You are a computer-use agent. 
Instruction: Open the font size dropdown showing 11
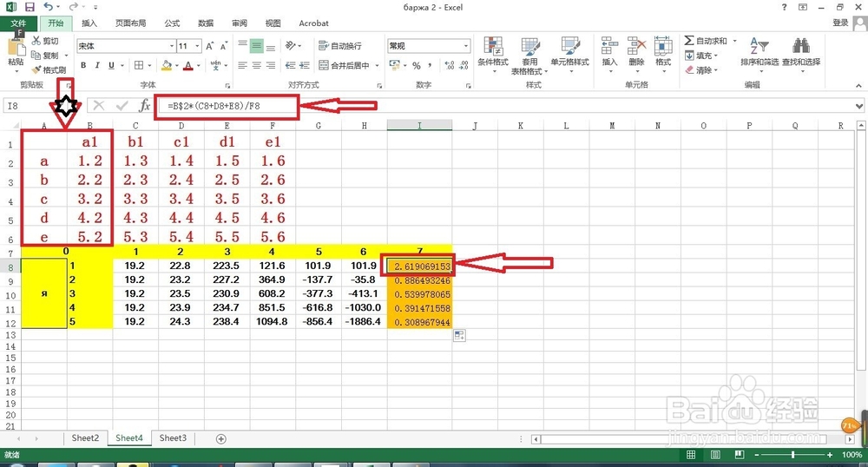click(x=198, y=46)
